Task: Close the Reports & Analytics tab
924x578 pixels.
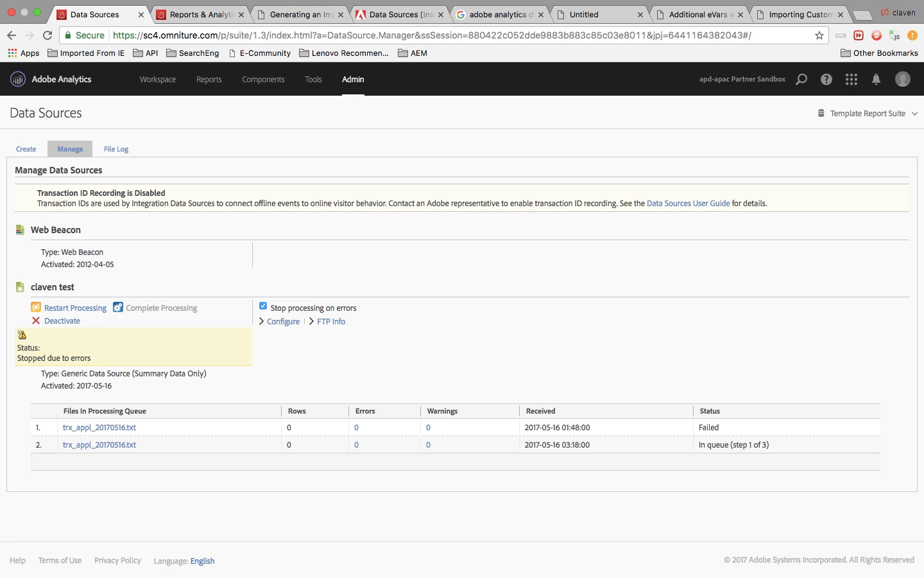Action: tap(241, 15)
